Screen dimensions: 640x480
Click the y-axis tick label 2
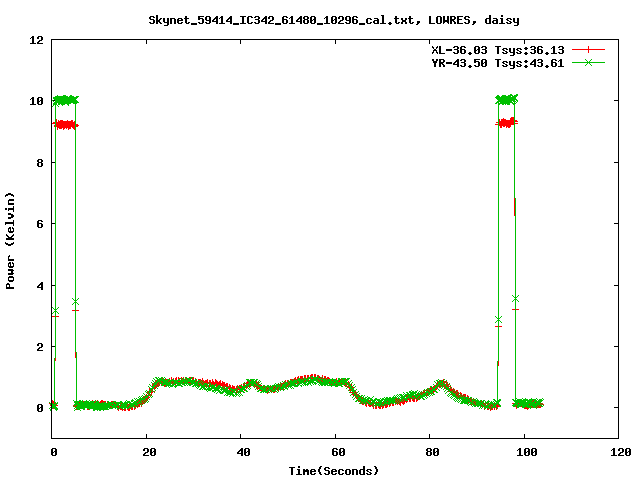40,347
